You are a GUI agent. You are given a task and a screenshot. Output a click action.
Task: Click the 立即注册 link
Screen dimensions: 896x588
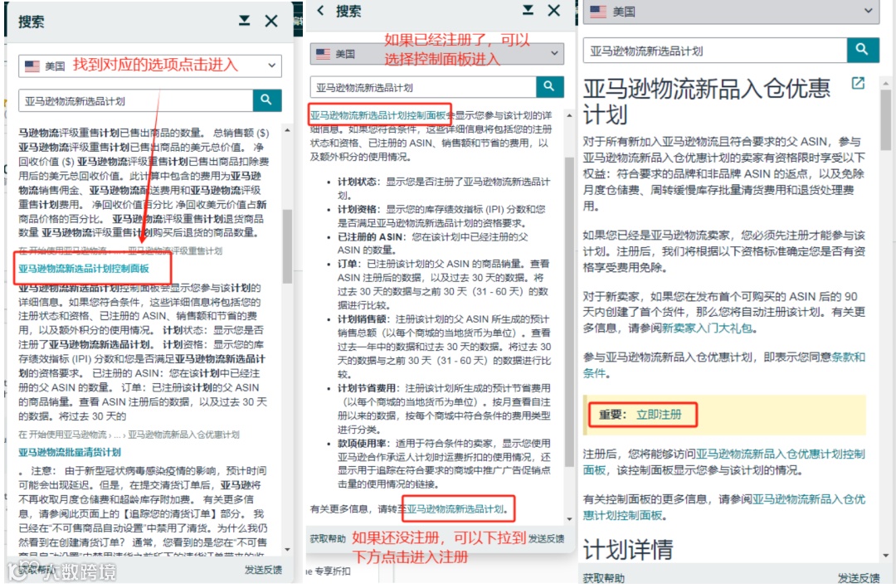(659, 415)
